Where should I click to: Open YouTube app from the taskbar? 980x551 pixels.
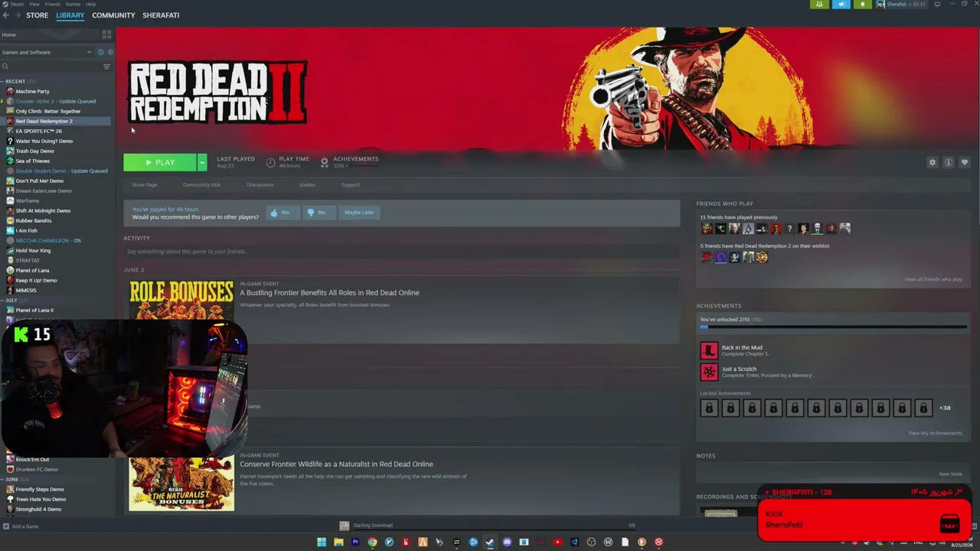pyautogui.click(x=557, y=543)
